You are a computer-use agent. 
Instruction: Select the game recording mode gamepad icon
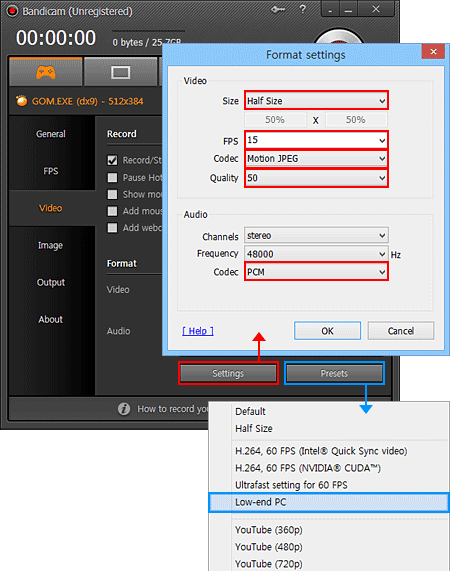tap(46, 72)
